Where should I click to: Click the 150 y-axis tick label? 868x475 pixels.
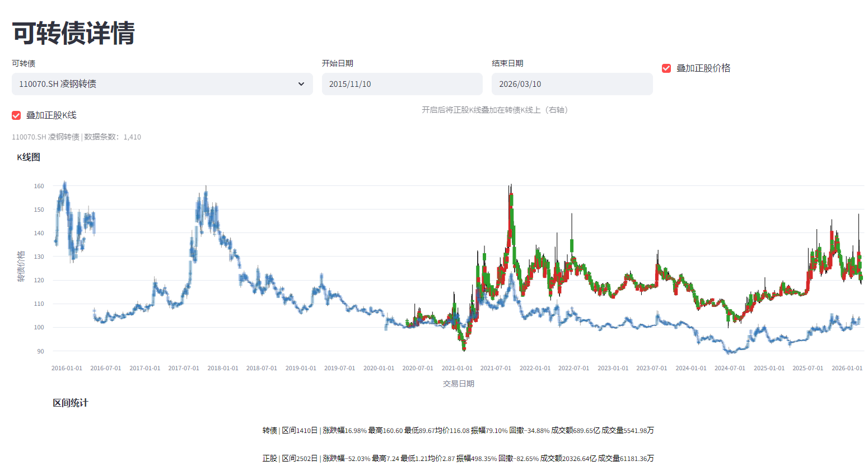point(39,209)
